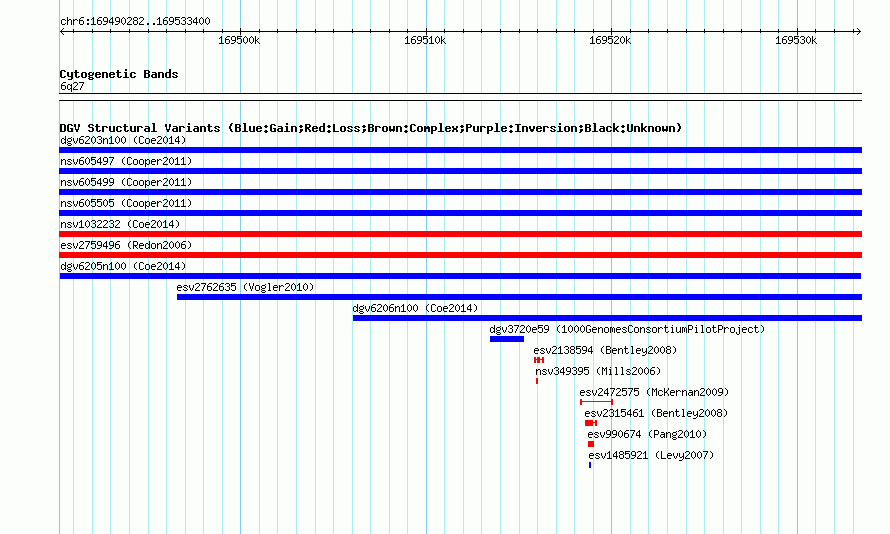Click the blue bar for esv2762635

(x=519, y=297)
